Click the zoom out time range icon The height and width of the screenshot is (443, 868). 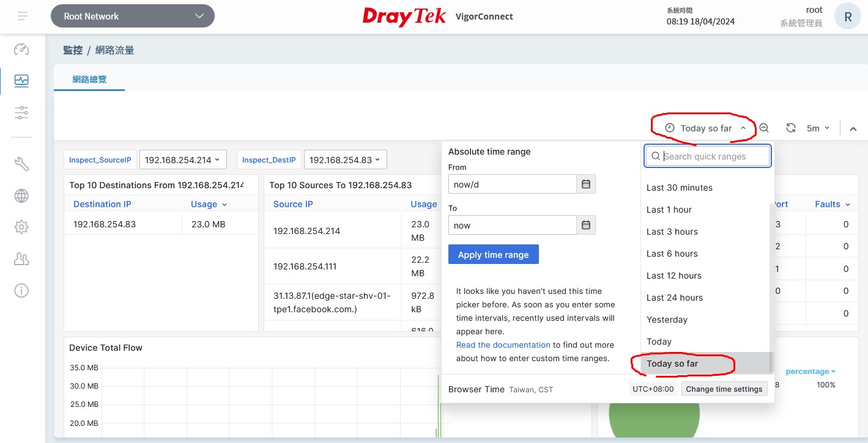[x=764, y=128]
